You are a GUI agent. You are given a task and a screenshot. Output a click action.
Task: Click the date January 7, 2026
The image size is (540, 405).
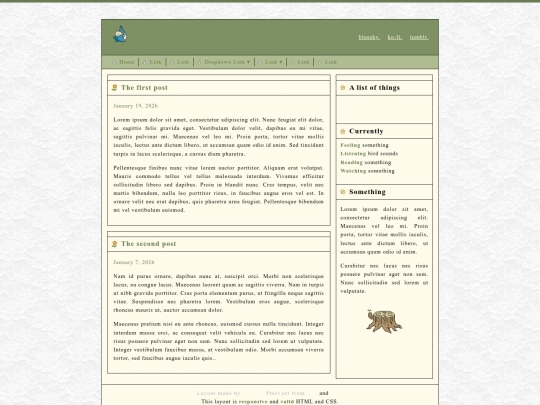point(134,262)
